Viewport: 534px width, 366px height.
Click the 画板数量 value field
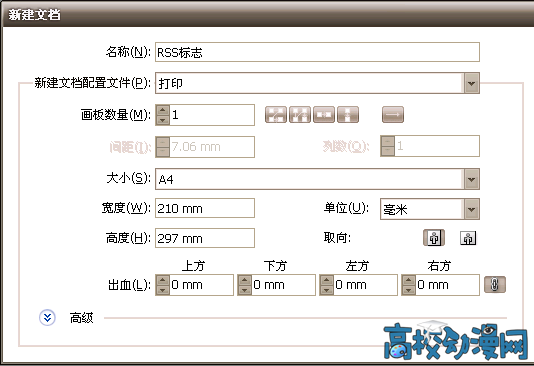(x=212, y=115)
